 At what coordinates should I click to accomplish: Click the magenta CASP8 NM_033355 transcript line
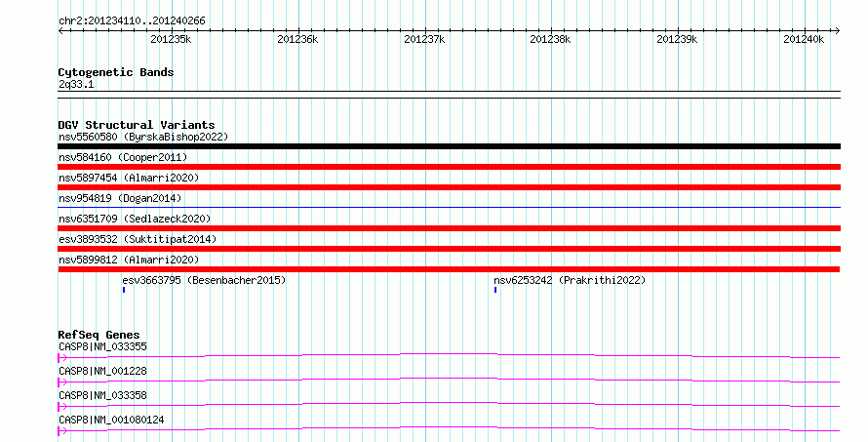[449, 355]
